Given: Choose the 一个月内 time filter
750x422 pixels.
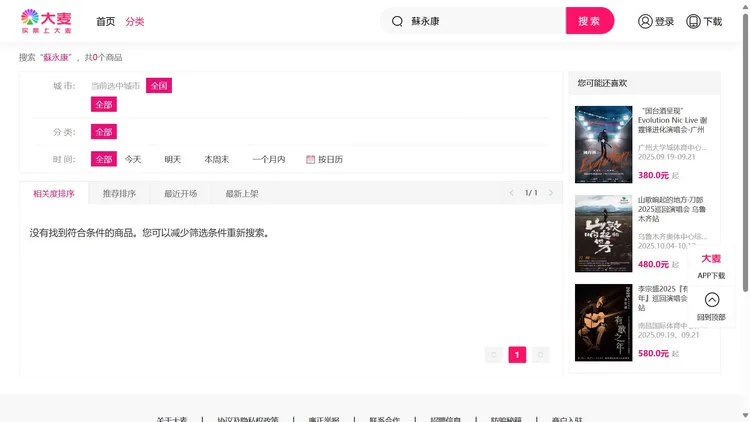Looking at the screenshot, I should [x=268, y=159].
